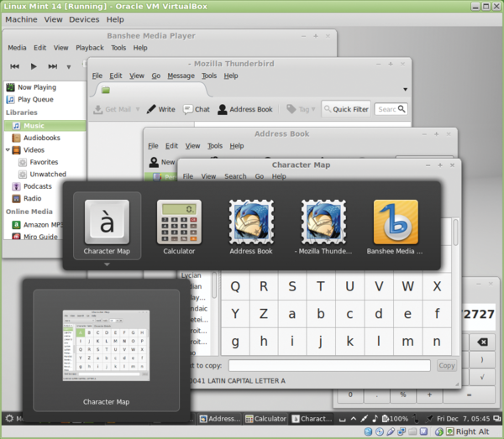Viewport: 504px width, 439px height.
Task: Skip to the next track in Banshee
Action: pyautogui.click(x=53, y=66)
